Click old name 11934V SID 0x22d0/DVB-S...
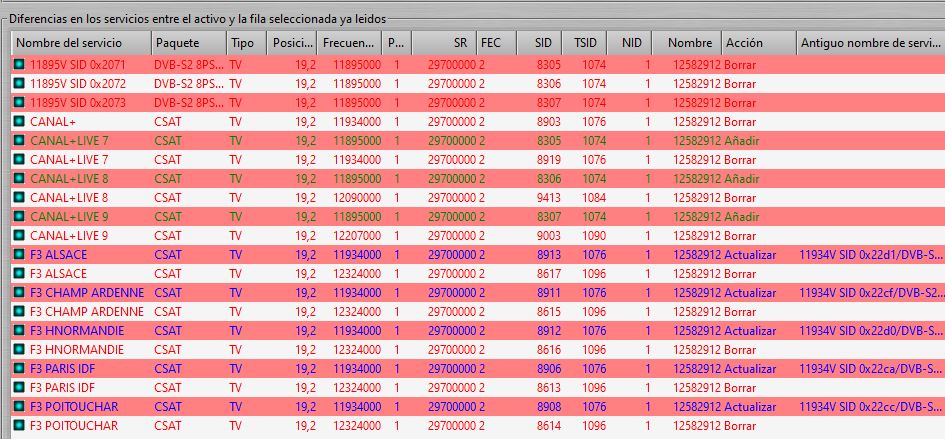 [x=870, y=330]
